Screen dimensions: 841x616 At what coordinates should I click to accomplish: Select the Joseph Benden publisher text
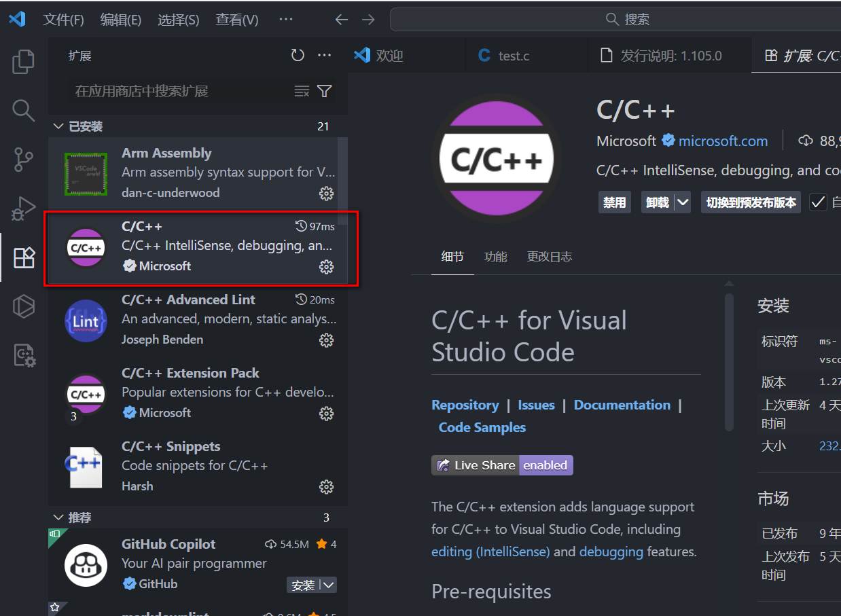tap(162, 340)
